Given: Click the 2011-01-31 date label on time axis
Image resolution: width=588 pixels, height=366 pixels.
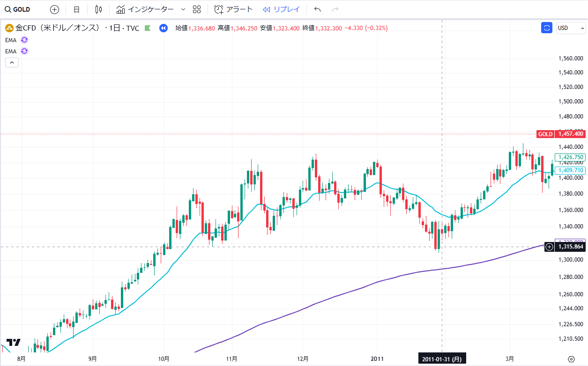Looking at the screenshot, I should pos(442,359).
